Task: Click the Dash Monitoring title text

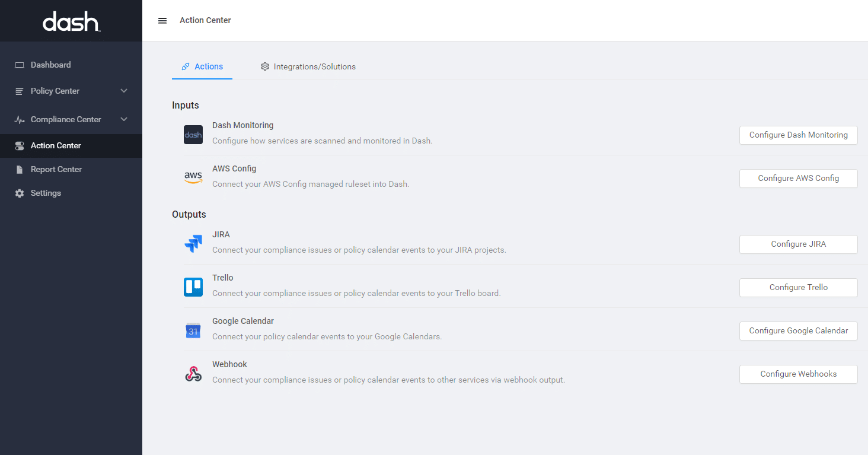Action: coord(243,125)
